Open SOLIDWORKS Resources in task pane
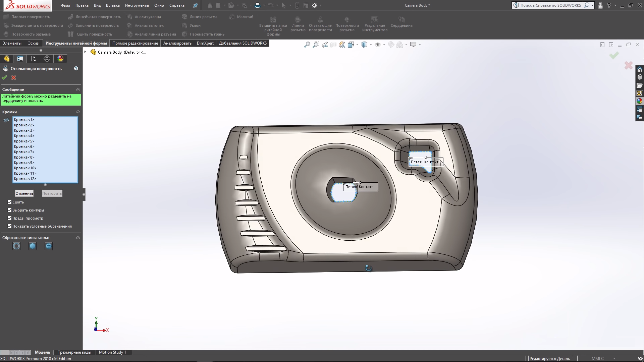This screenshot has width=644, height=362. pos(639,69)
